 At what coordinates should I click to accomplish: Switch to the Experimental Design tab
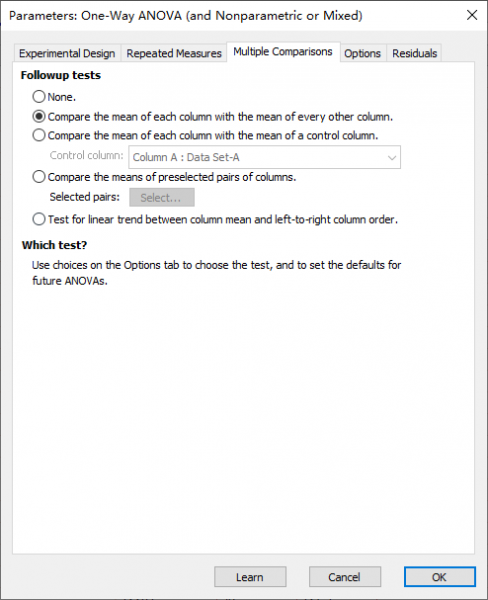(67, 53)
